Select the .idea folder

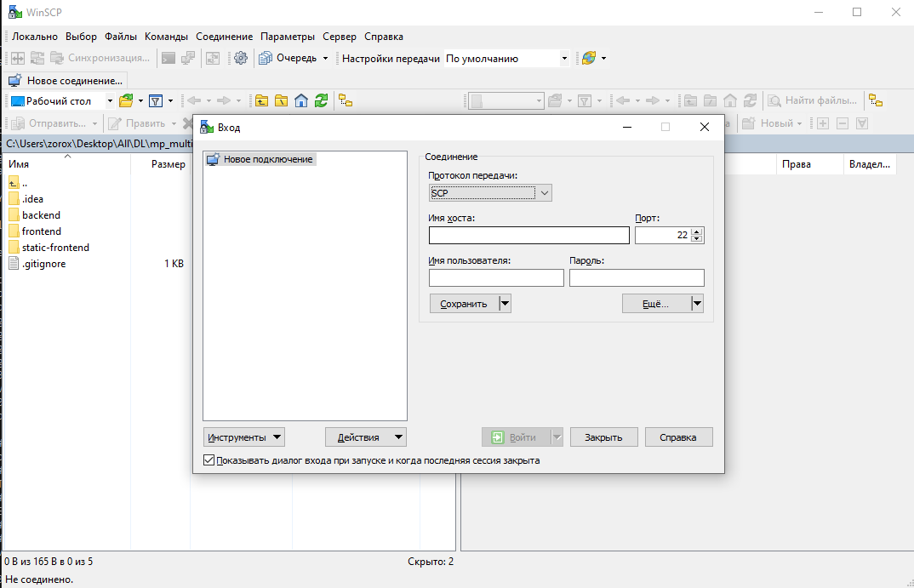(32, 199)
